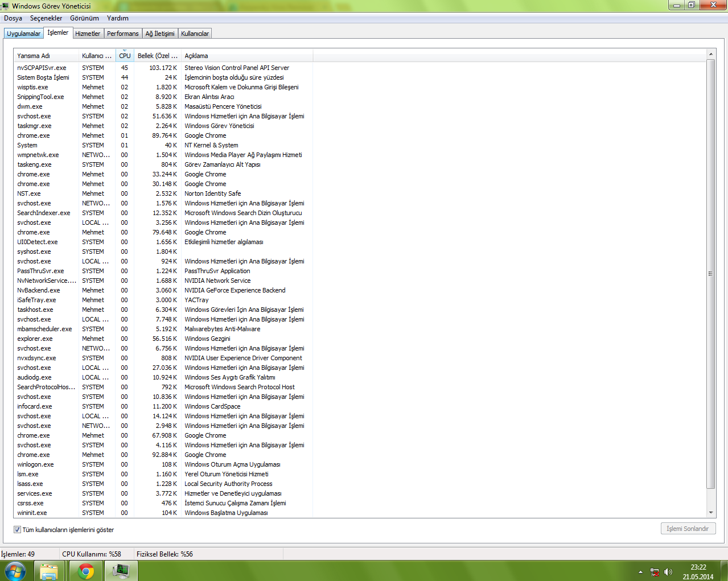Click the Task Manager taskbar icon
Image resolution: width=728 pixels, height=581 pixels.
tap(121, 571)
